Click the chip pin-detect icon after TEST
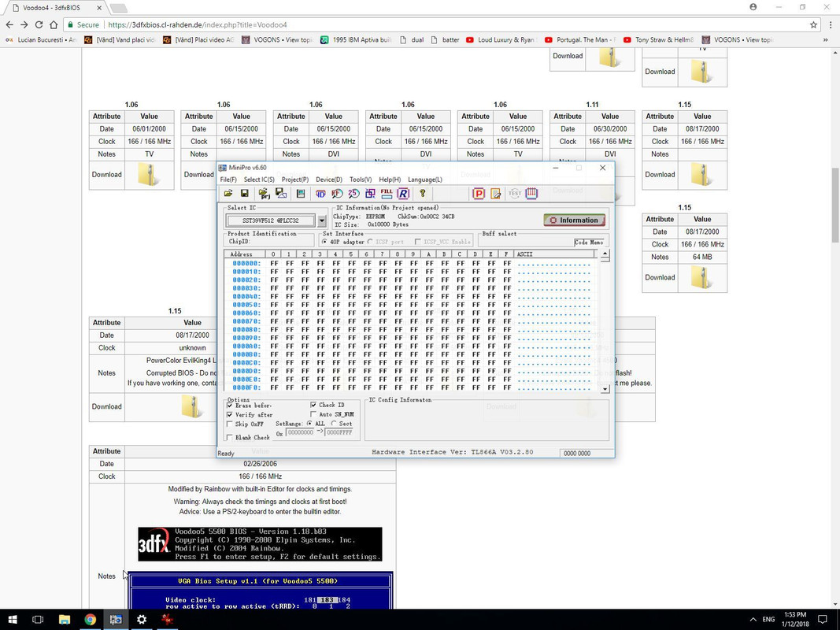This screenshot has width=840, height=630. point(531,194)
